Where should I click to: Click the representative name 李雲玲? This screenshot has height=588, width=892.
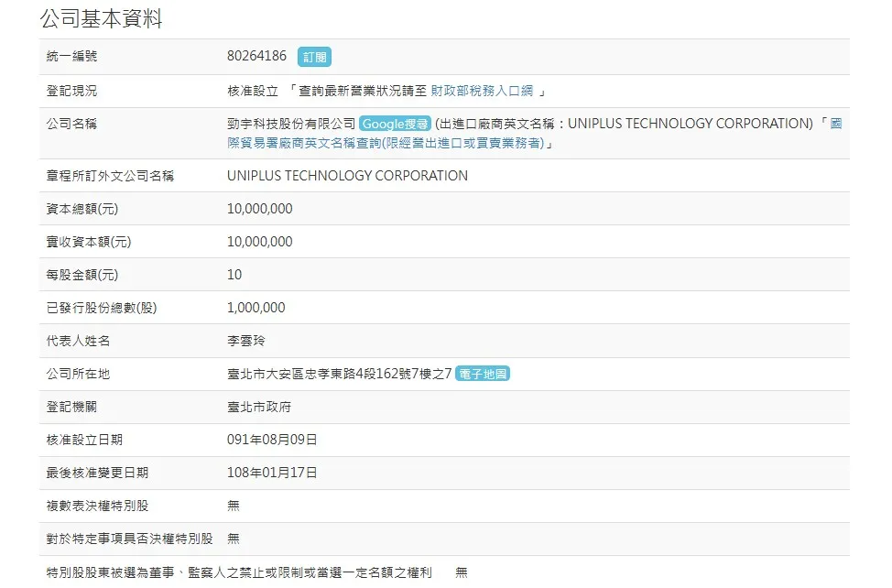pos(245,341)
